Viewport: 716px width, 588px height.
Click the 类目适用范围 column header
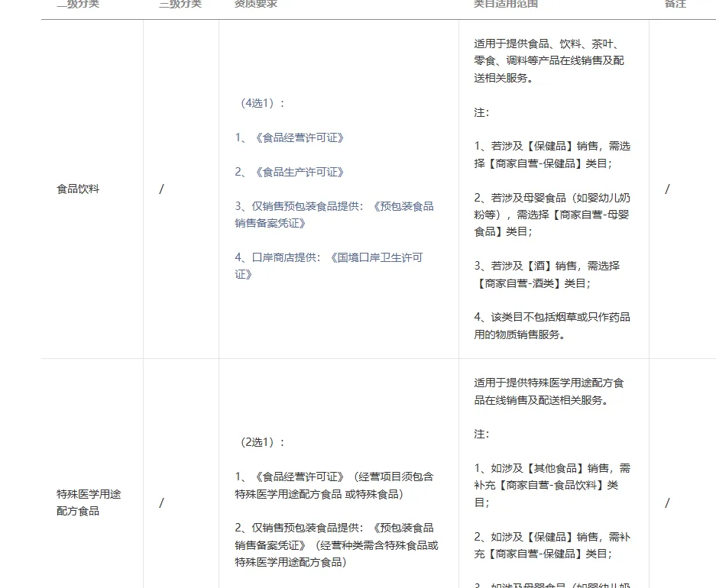(x=506, y=4)
